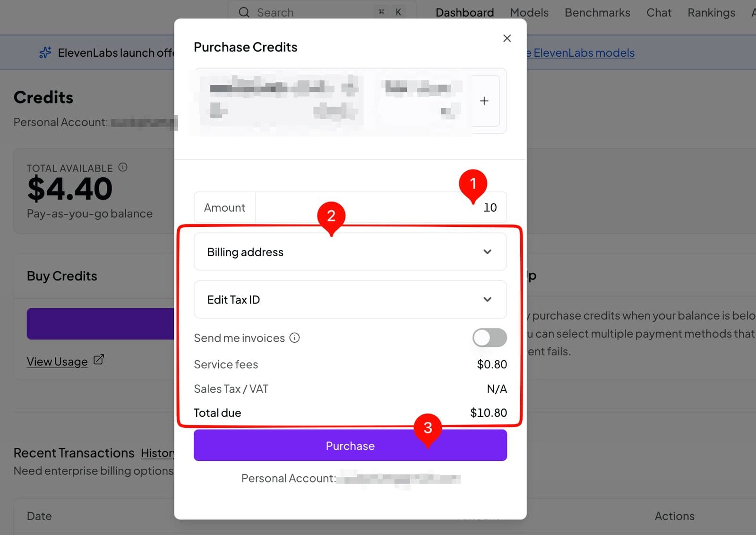Open the Chat tab
The width and height of the screenshot is (756, 535).
click(x=659, y=12)
